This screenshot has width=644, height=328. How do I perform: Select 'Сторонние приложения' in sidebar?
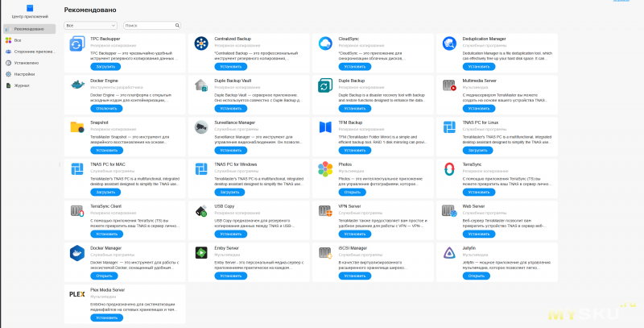pos(32,51)
